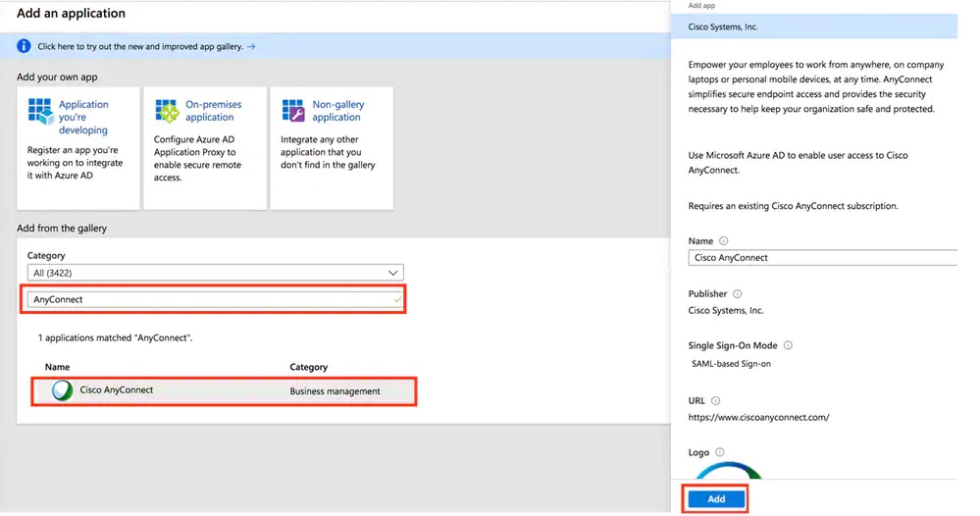
Task: Open the 'Application you're developing' tile
Action: pyautogui.click(x=77, y=147)
